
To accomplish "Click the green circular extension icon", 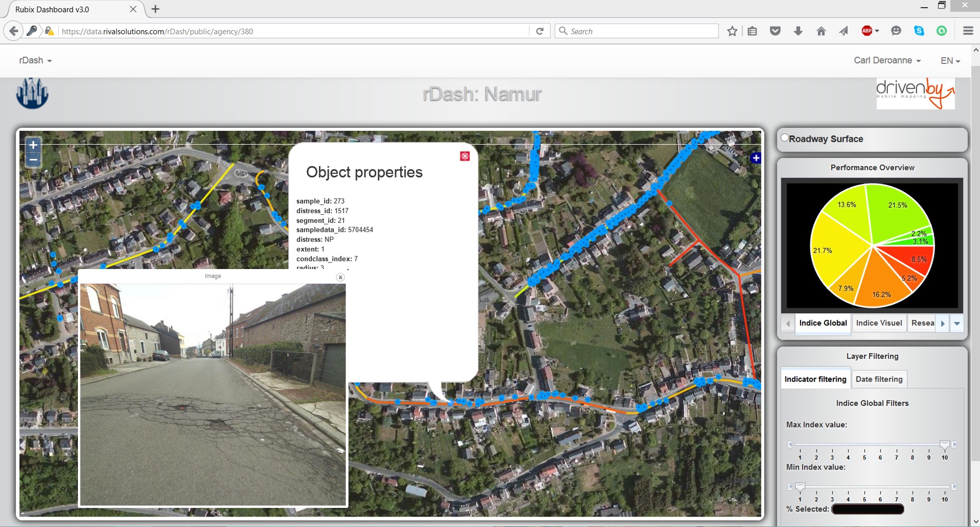I will (942, 31).
